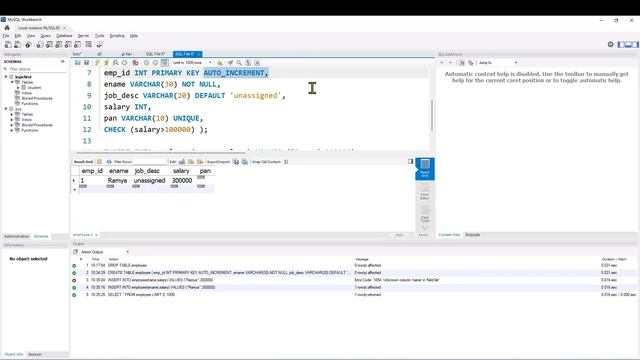The width and height of the screenshot is (640, 360).
Task: Click the Home icon tab
Action: pyautogui.click(x=7, y=28)
